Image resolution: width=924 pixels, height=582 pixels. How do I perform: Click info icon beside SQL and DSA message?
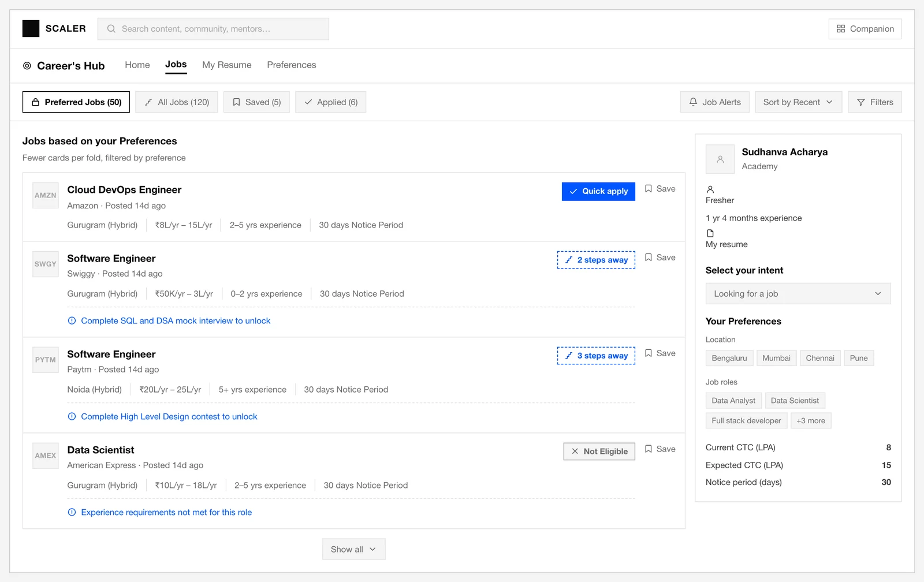point(72,321)
